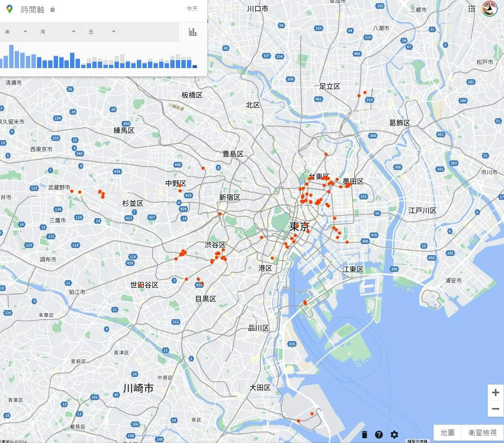Expand the 年 year dropdown
This screenshot has height=443, width=504.
pos(16,32)
